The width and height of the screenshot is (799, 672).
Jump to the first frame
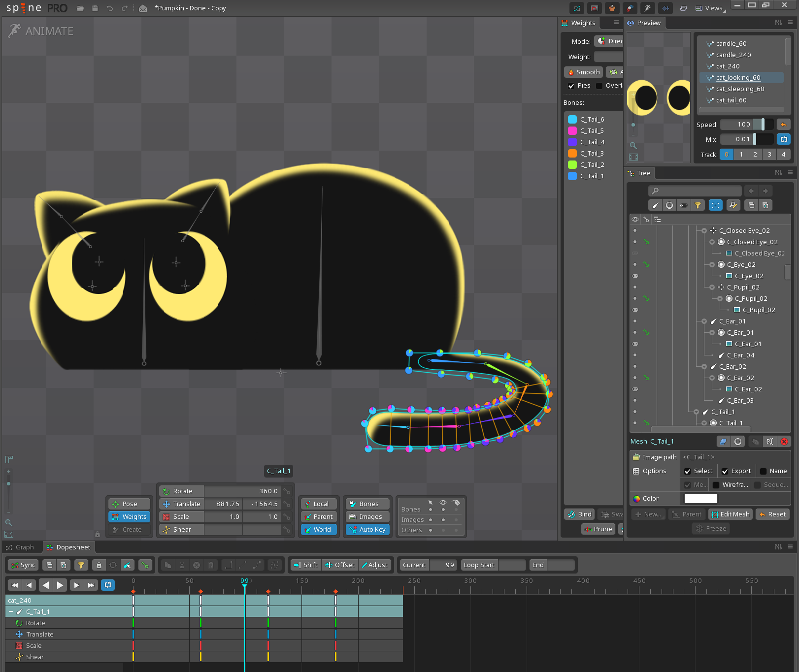[15, 585]
